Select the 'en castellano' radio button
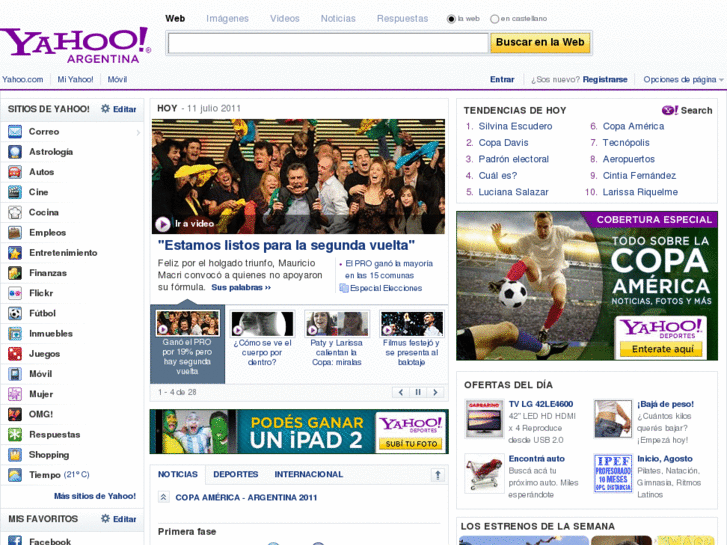Screen dimensions: 727x545 click(x=494, y=19)
